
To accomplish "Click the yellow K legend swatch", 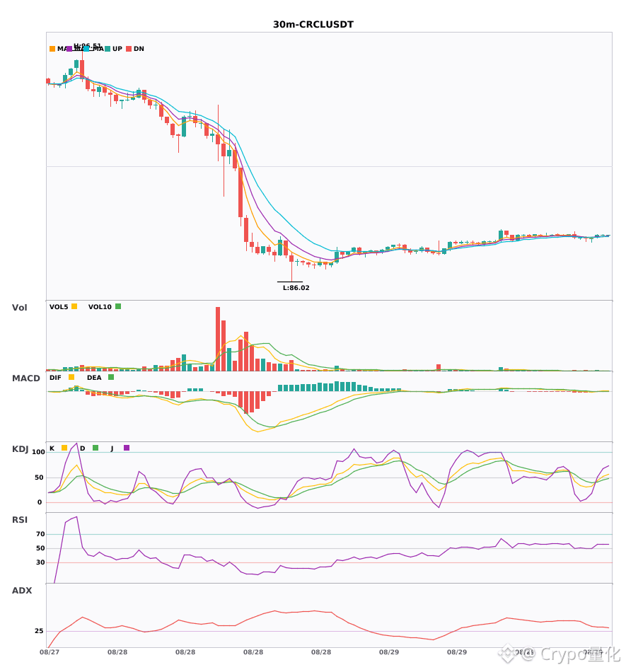I will tap(64, 448).
